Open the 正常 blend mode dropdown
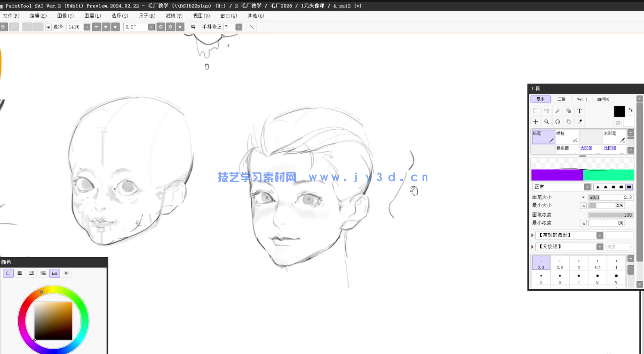Screen dimensions: 644x354 point(587,187)
